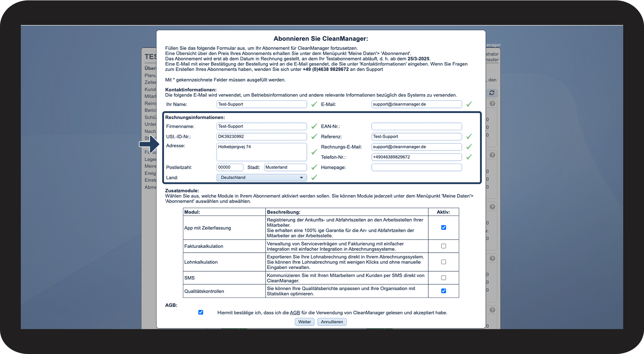Toggle the AGB acceptance checkbox

click(x=200, y=312)
